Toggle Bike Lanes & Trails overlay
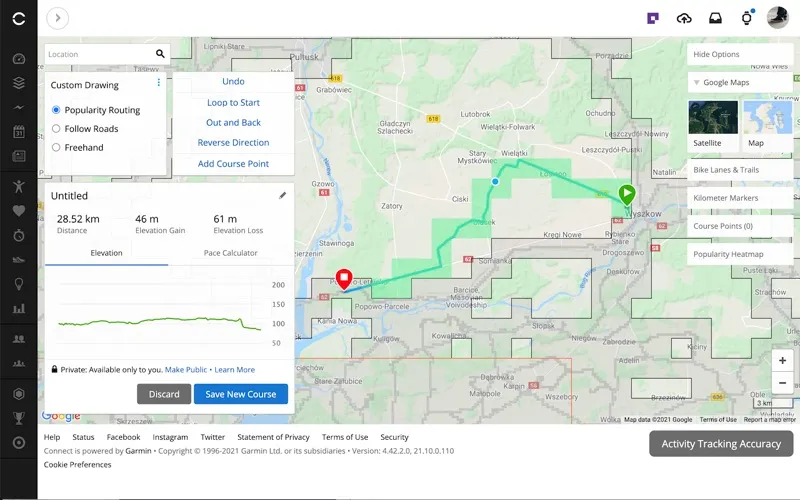The width and height of the screenshot is (800, 500). (740, 170)
